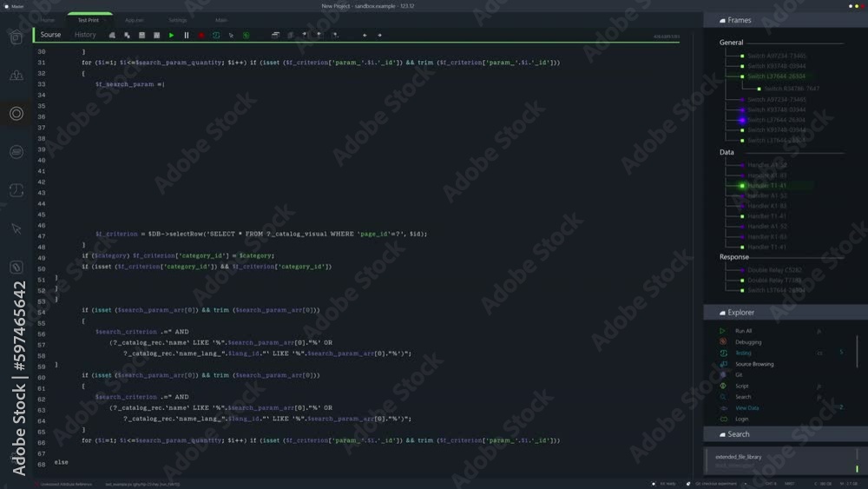Open the History view tab
The width and height of the screenshot is (868, 489).
point(85,35)
